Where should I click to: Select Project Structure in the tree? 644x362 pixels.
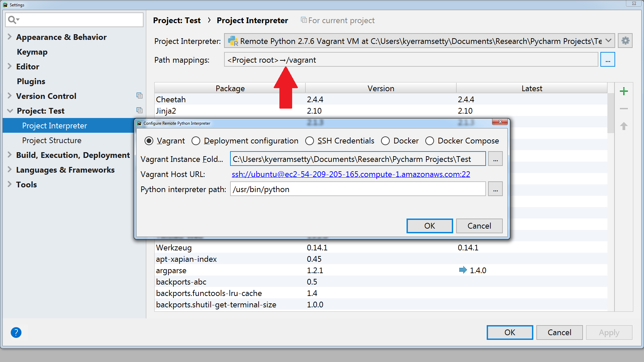pyautogui.click(x=52, y=140)
